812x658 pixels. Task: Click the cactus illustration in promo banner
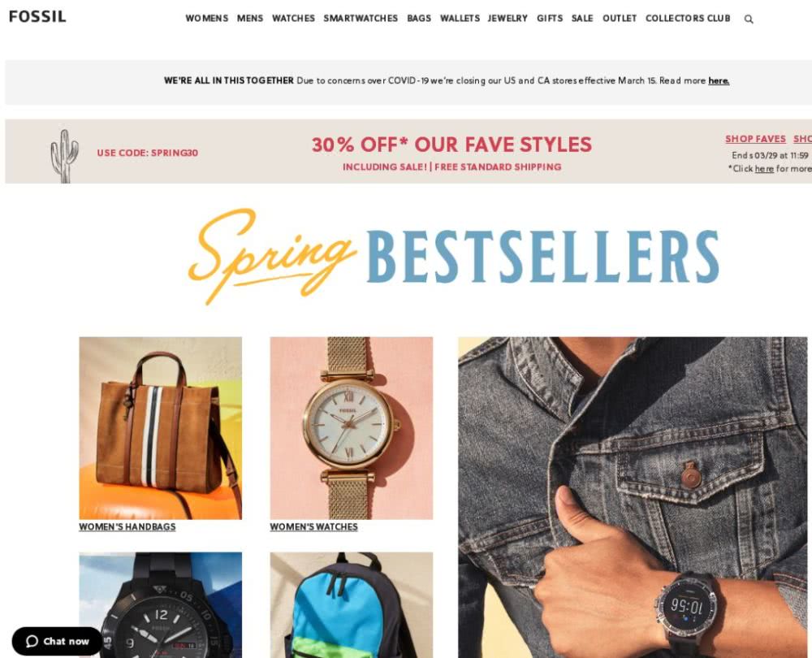pos(65,156)
